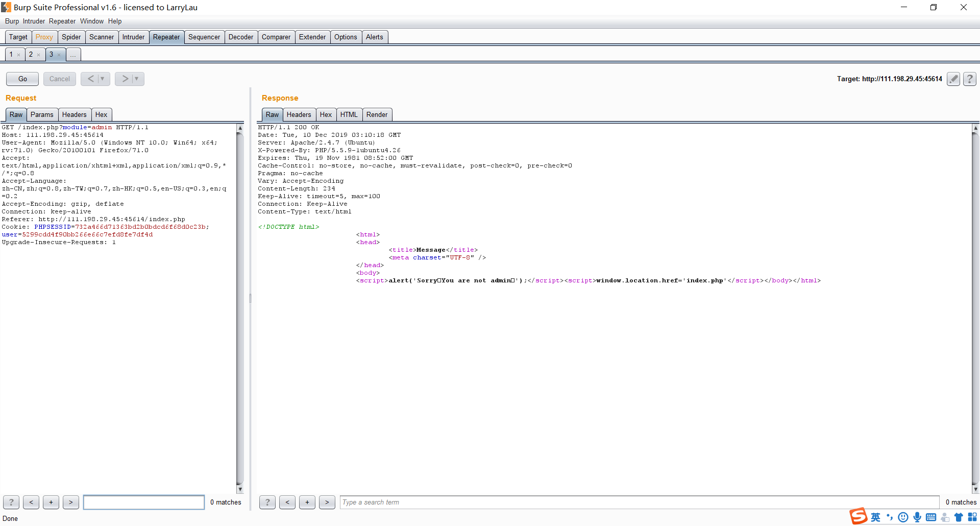
Task: Open the Repeater menu in menu bar
Action: click(x=62, y=21)
